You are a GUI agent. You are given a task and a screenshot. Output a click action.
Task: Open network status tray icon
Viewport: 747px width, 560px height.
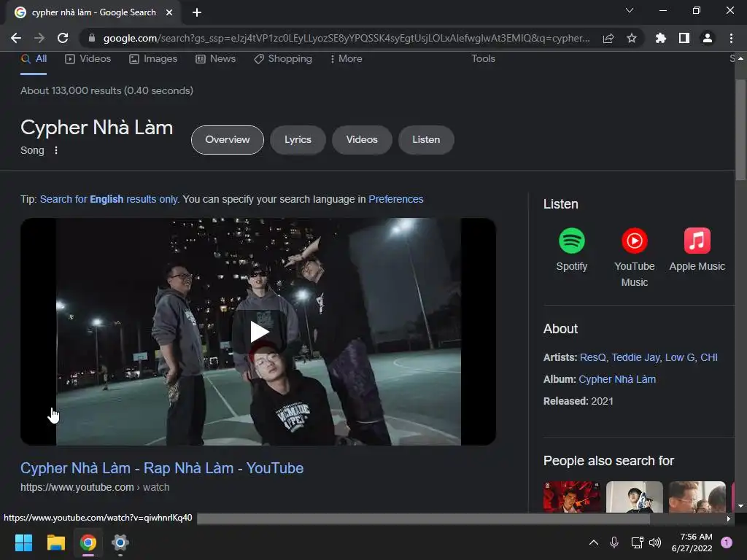(x=637, y=542)
